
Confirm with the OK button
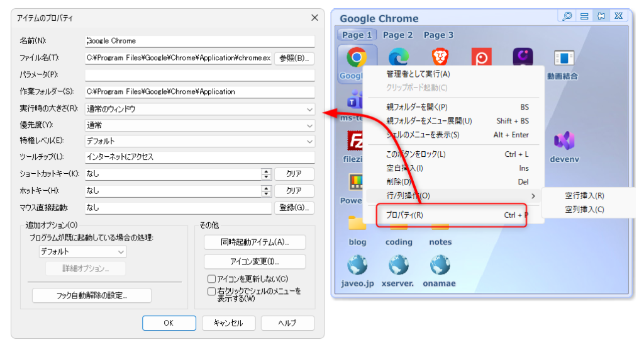(x=169, y=323)
